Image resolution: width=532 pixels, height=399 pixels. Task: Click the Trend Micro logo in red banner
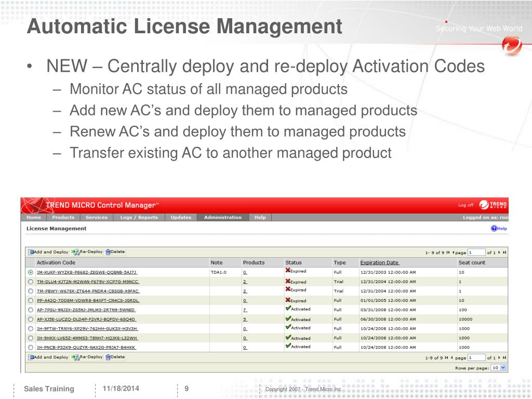tap(493, 205)
